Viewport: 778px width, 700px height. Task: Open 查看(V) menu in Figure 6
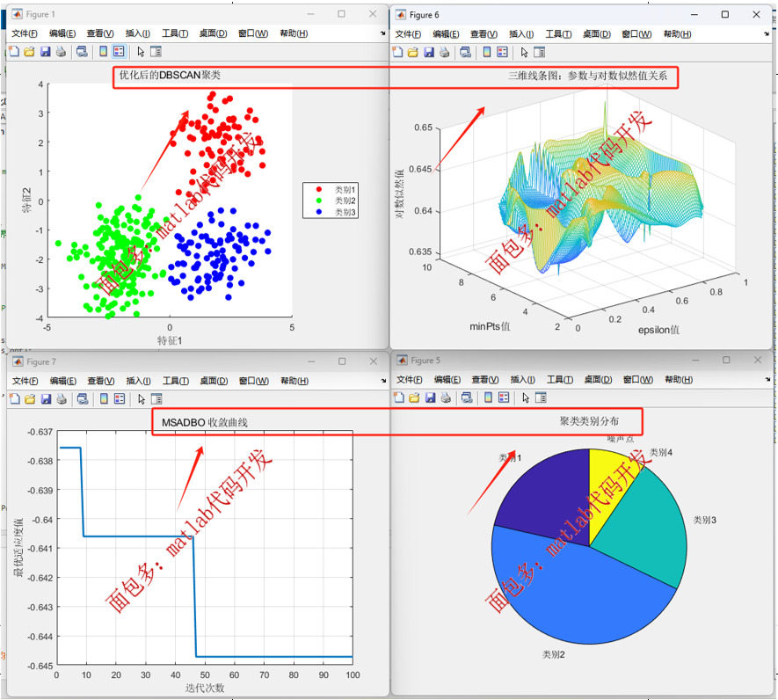click(484, 33)
